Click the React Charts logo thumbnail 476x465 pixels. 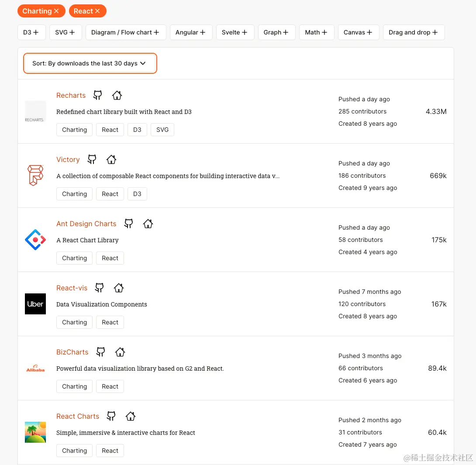[x=35, y=432]
